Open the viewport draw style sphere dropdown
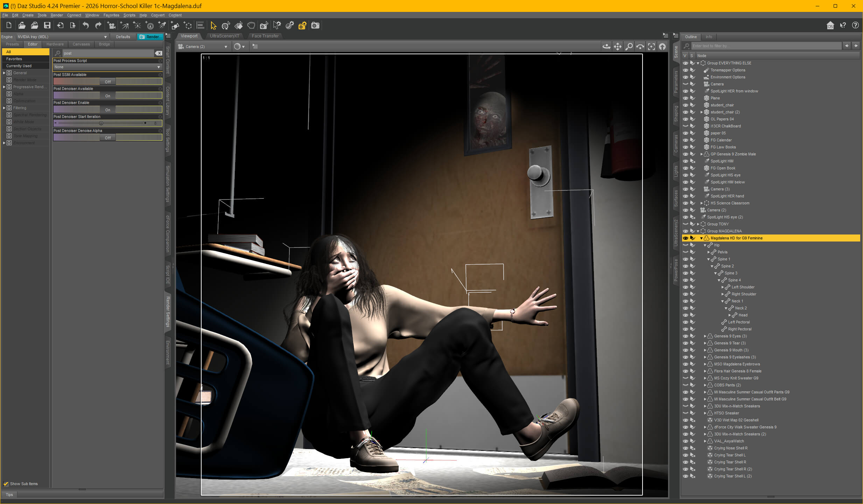The height and width of the screenshot is (504, 863). (x=239, y=47)
